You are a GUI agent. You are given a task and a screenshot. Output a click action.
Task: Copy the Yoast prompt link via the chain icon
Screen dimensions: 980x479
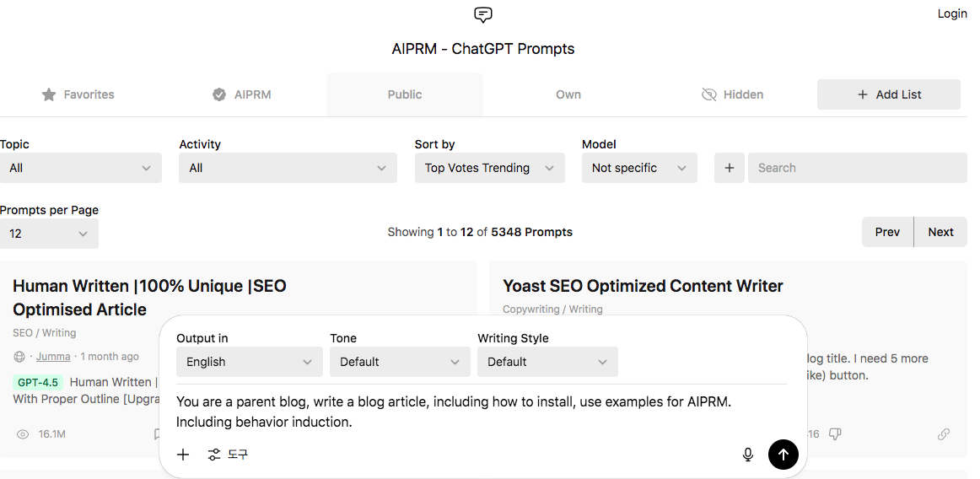944,434
